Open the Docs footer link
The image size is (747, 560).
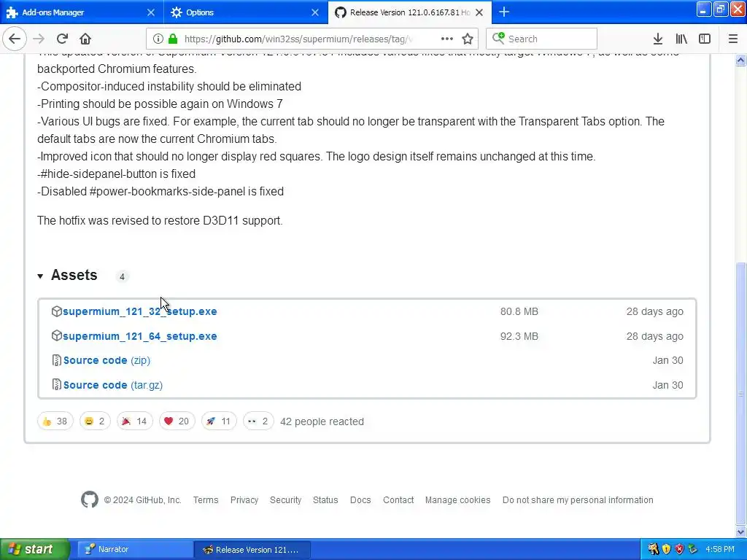click(x=360, y=500)
